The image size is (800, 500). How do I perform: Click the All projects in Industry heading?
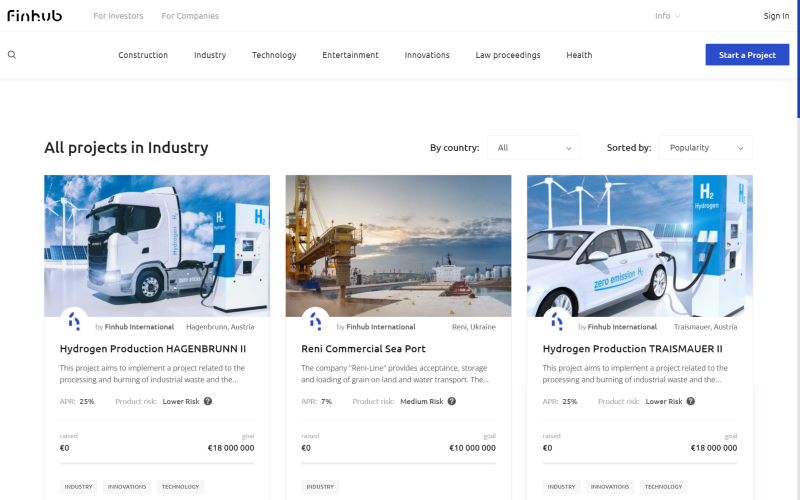point(127,147)
